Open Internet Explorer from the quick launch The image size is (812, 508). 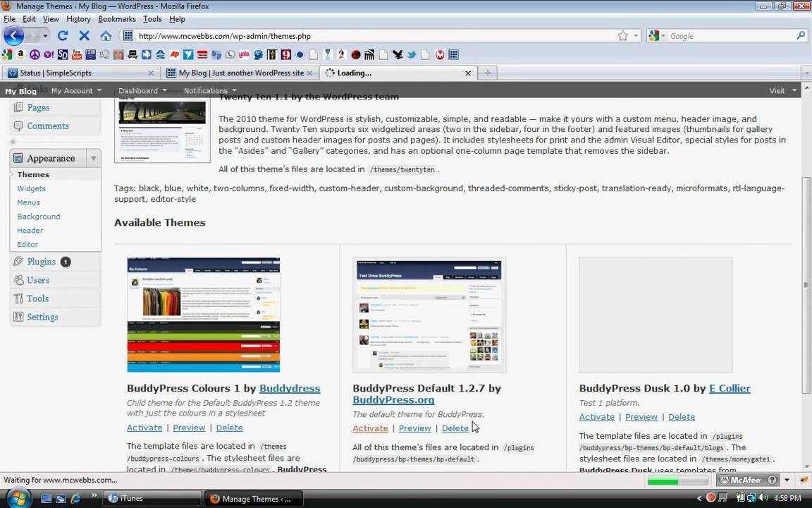point(75,499)
